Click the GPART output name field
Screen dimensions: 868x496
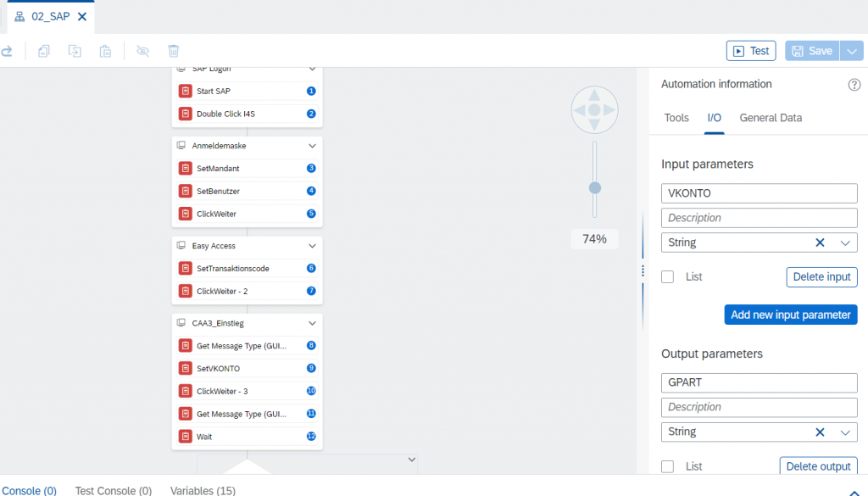click(x=759, y=382)
